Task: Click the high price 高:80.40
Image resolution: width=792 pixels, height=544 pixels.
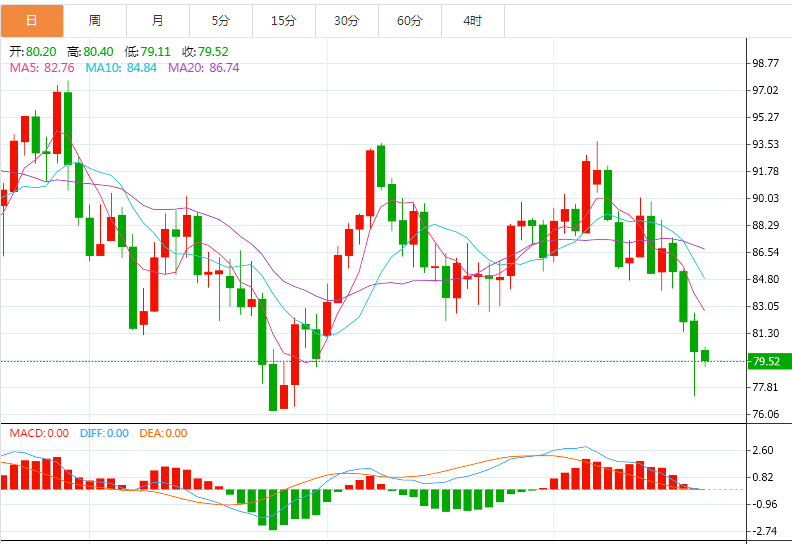Action: 90,52
